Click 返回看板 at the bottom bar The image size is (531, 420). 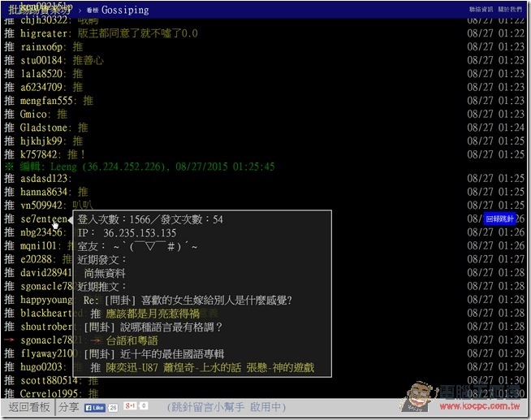(x=29, y=407)
